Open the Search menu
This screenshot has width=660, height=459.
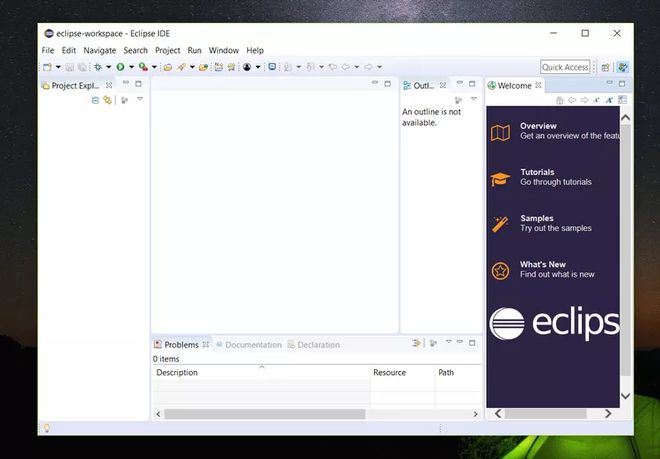point(136,50)
